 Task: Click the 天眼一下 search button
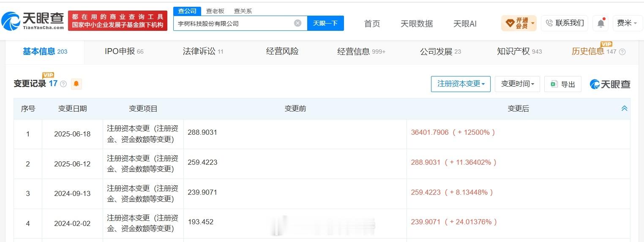325,23
